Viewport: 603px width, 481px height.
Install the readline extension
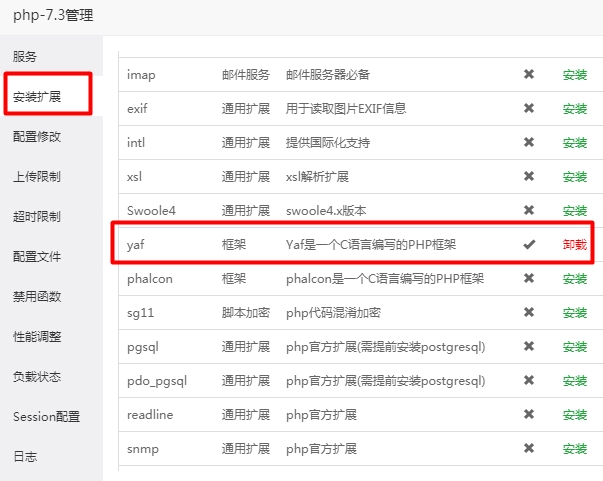(x=575, y=415)
